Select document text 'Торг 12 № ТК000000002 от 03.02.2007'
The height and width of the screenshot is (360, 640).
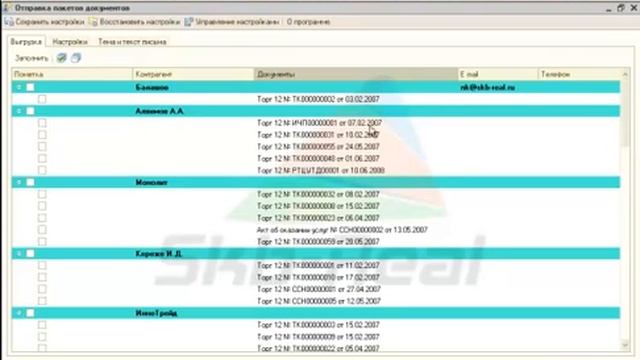[x=318, y=99]
